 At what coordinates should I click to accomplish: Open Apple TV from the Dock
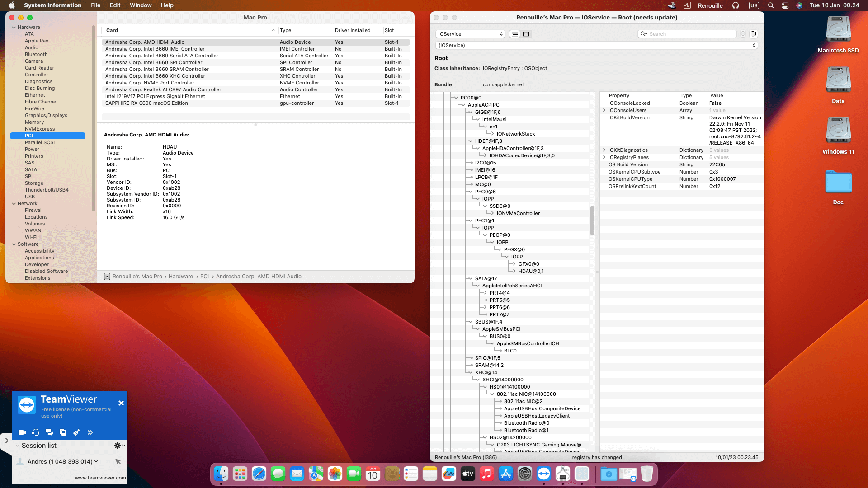point(468,474)
